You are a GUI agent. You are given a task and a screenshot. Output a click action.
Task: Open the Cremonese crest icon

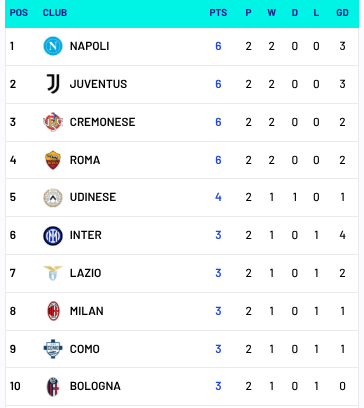(53, 122)
